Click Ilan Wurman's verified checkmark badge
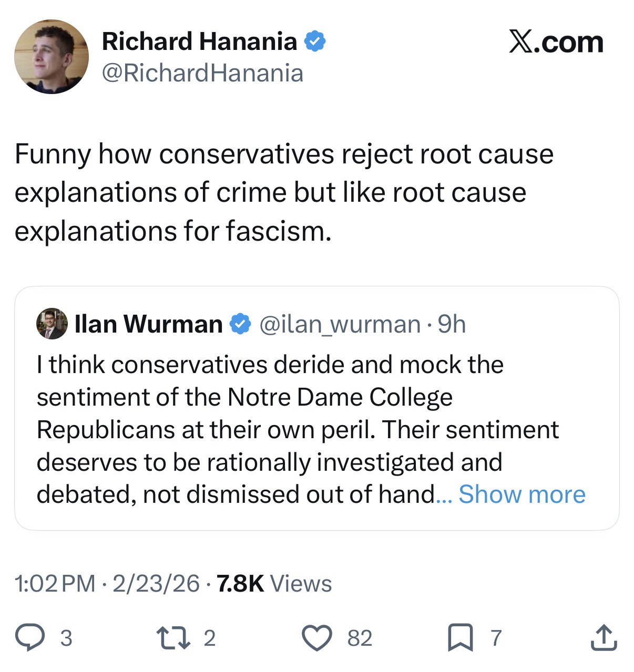The width and height of the screenshot is (634, 672). (x=240, y=324)
